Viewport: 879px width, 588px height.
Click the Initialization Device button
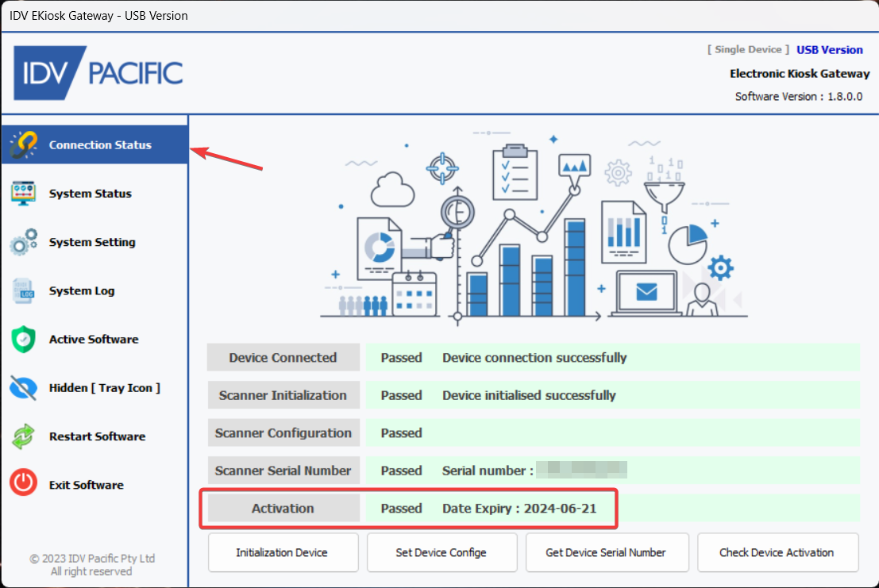coord(283,553)
